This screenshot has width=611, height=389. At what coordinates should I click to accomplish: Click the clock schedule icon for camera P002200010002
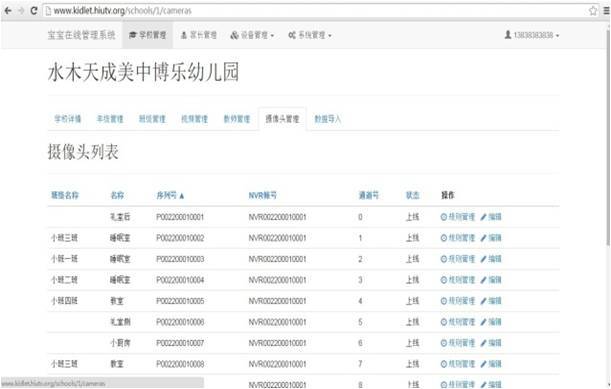[444, 238]
